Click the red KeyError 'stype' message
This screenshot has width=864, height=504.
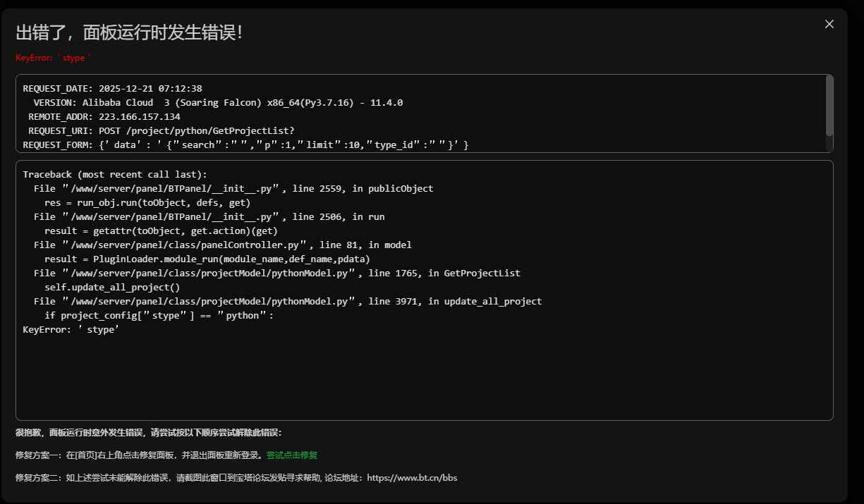pyautogui.click(x=53, y=58)
